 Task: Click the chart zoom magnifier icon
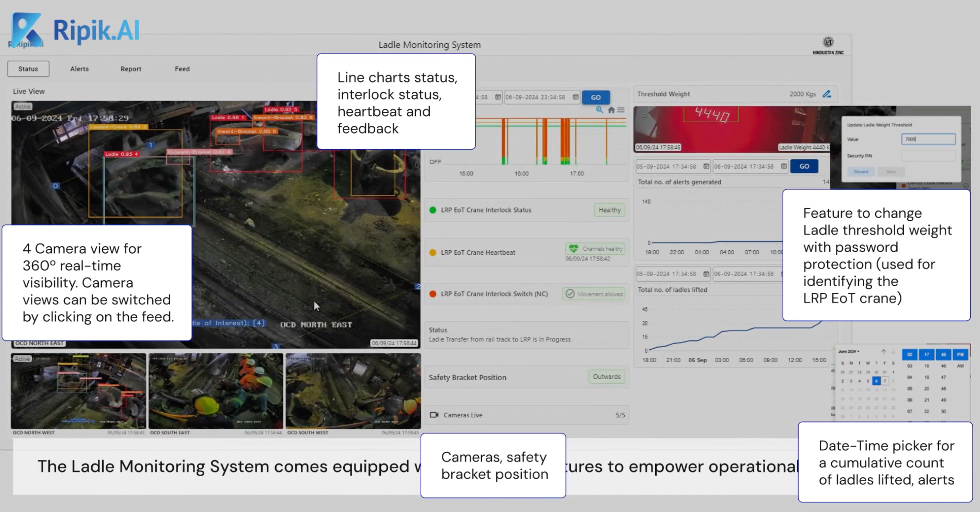(599, 110)
